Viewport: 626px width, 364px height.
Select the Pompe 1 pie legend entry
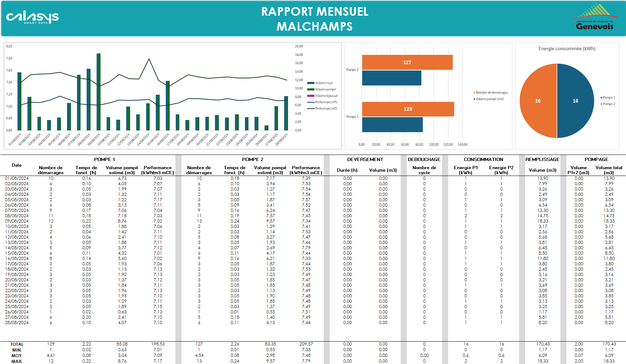(608, 98)
